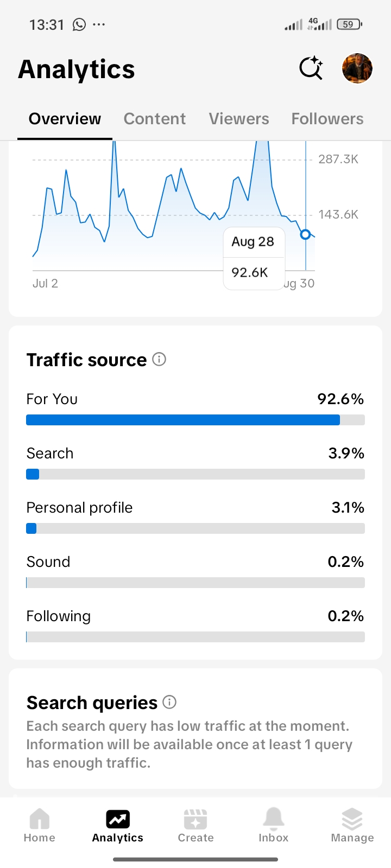Click the Traffic source info icon
Image resolution: width=391 pixels, height=868 pixels.
pos(159,359)
